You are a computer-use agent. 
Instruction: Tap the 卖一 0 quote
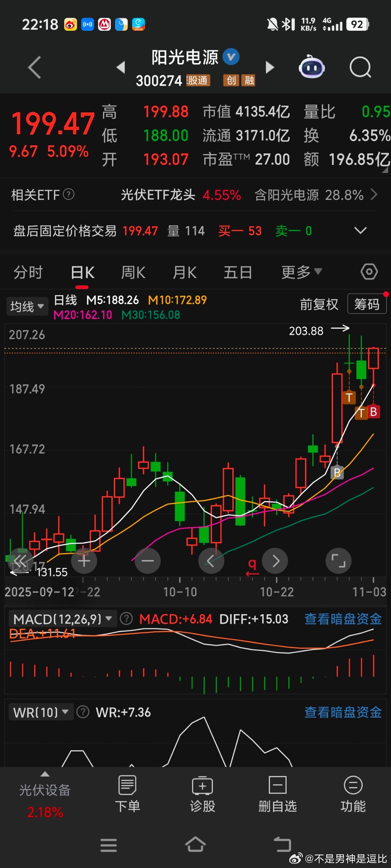coord(294,230)
